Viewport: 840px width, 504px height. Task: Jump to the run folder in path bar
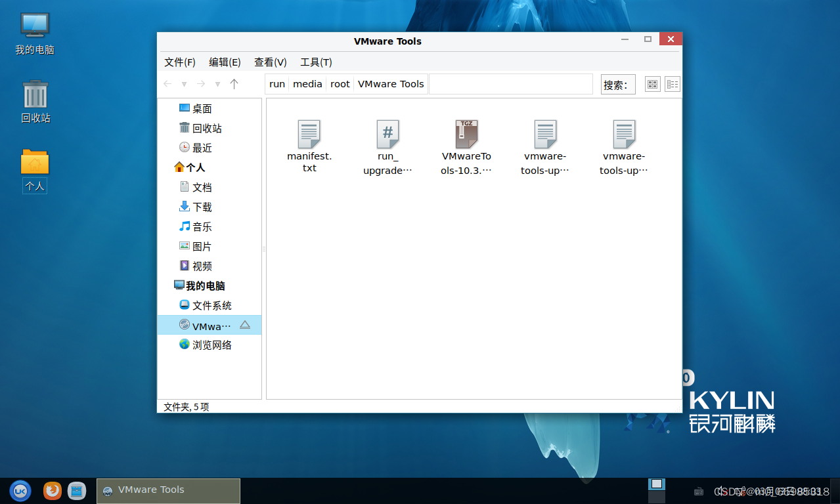[277, 84]
